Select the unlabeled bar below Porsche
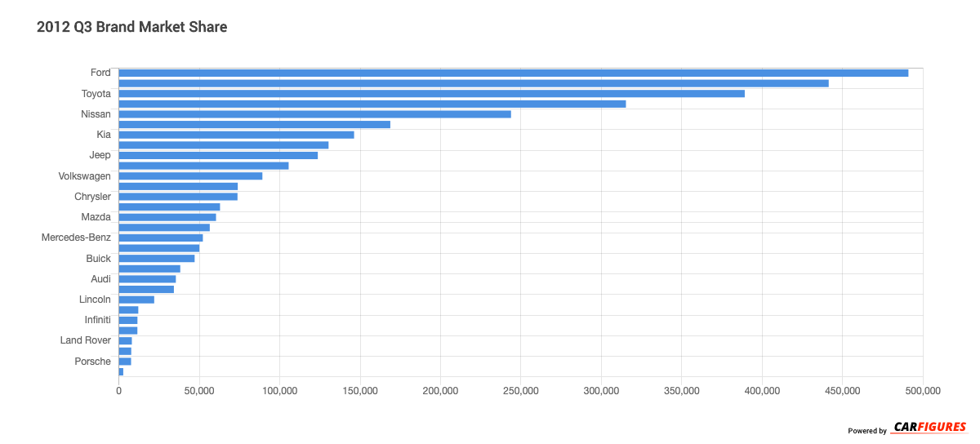The width and height of the screenshot is (980, 444). (x=121, y=371)
